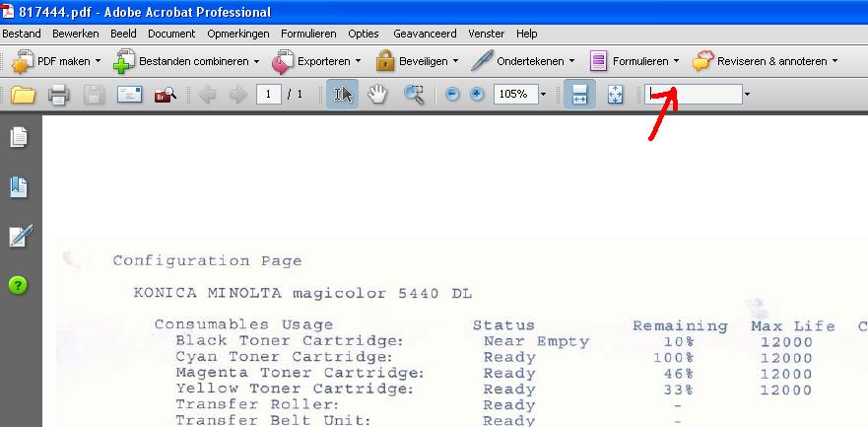Image resolution: width=868 pixels, height=427 pixels.
Task: Expand the Bestanden combineren dropdown arrow
Action: tap(256, 61)
